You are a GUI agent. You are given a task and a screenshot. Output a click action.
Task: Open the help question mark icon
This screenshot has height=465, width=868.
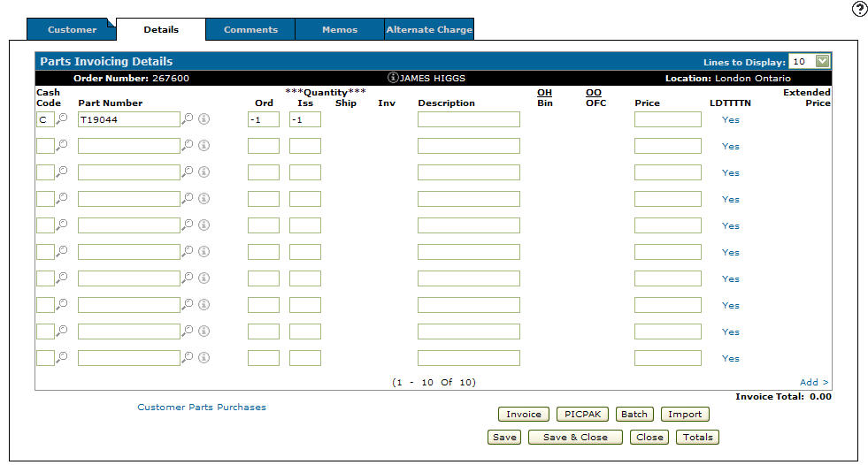[859, 8]
